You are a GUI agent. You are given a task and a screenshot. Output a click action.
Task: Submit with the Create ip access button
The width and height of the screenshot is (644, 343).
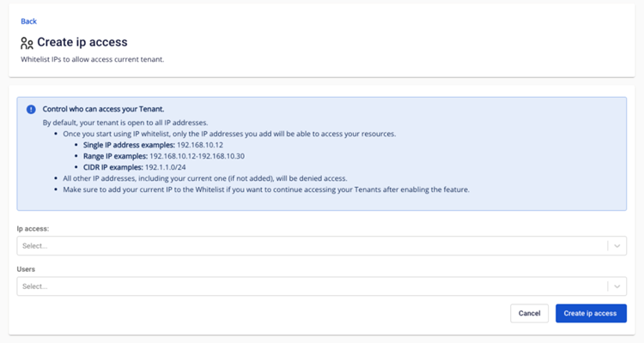tap(591, 313)
